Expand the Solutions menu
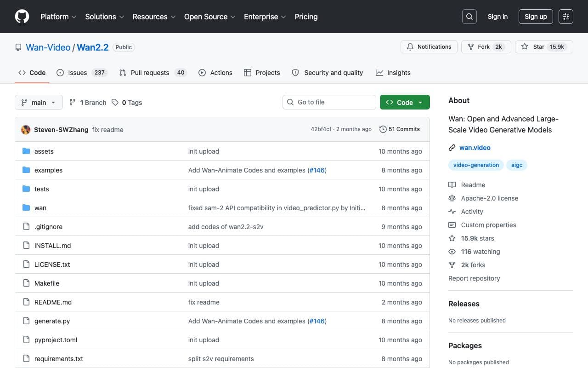This screenshot has width=588, height=368. 105,17
